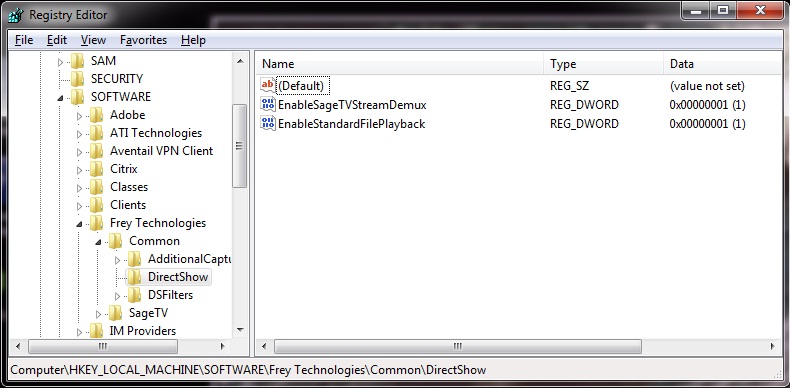This screenshot has height=390, width=790.
Task: Click the Common folder icon
Action: click(115, 241)
